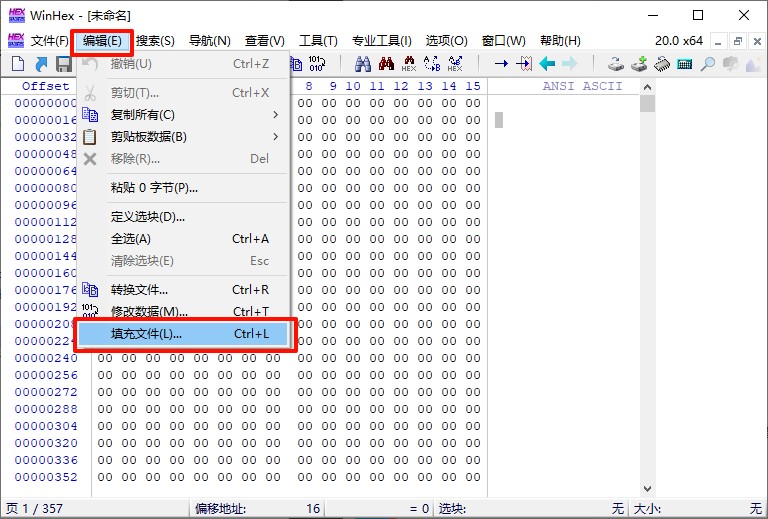The height and width of the screenshot is (519, 768).
Task: Click the greyed Forward arrow icon
Action: point(570,64)
